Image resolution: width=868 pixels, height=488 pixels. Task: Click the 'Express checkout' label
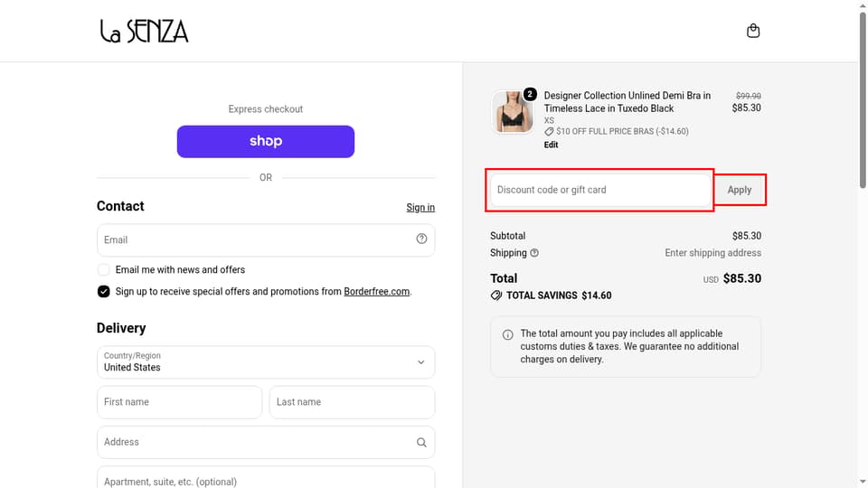point(266,109)
